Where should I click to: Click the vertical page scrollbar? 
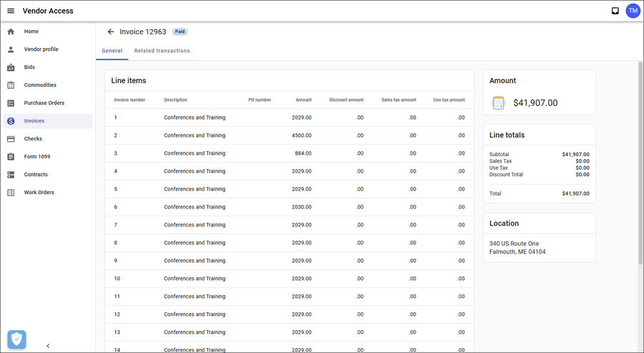click(640, 163)
